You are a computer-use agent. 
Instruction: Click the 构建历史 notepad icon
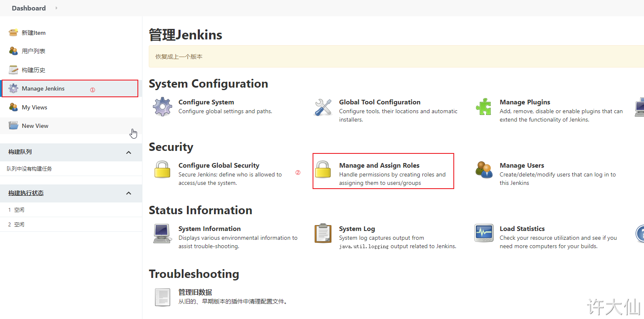[13, 70]
